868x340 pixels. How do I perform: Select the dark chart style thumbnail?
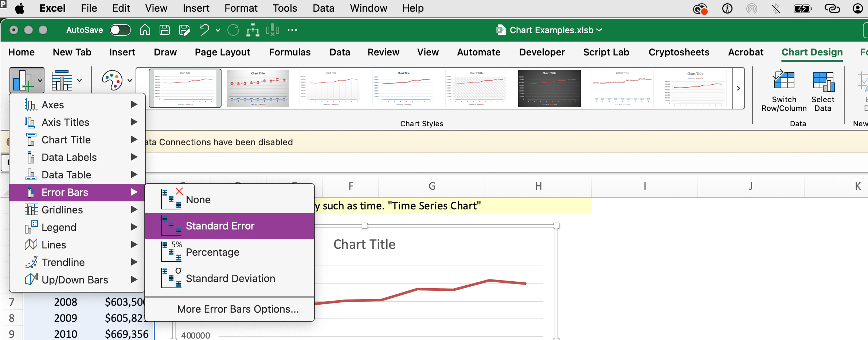click(549, 89)
